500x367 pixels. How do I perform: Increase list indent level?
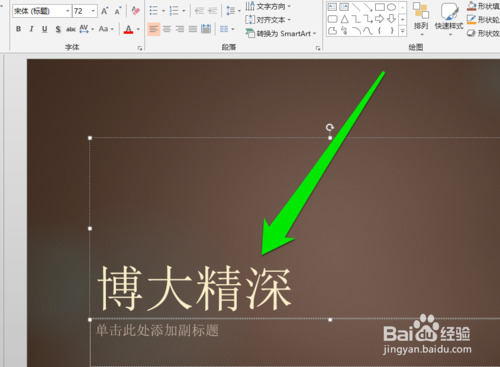(212, 11)
